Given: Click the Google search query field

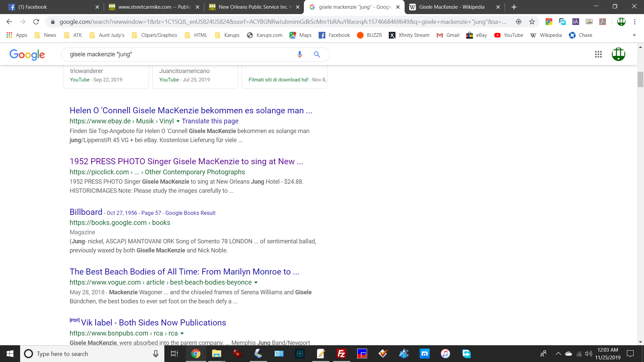Looking at the screenshot, I should [x=181, y=54].
